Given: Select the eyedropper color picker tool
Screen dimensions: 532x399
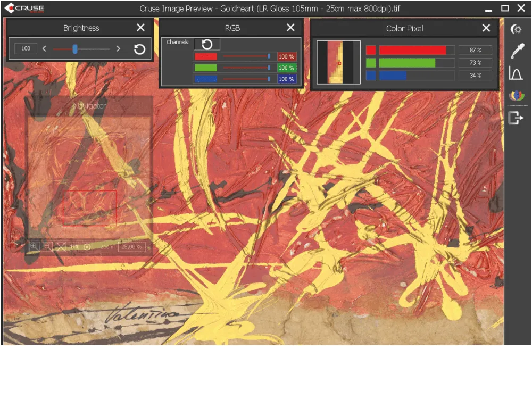Looking at the screenshot, I should 516,51.
